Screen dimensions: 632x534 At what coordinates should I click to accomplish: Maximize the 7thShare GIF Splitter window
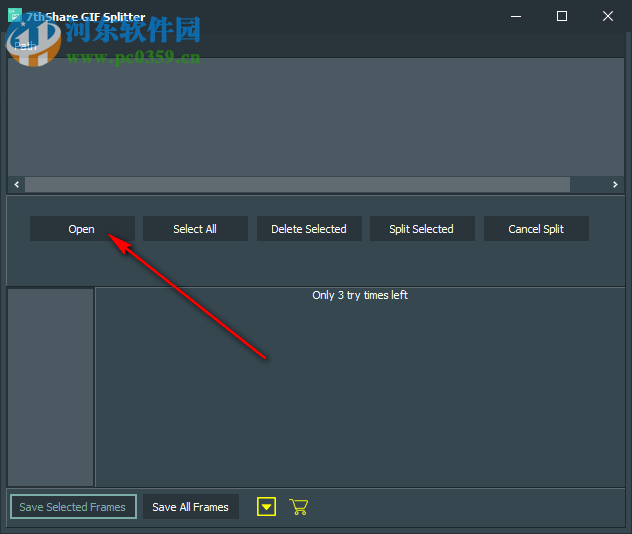[x=562, y=16]
